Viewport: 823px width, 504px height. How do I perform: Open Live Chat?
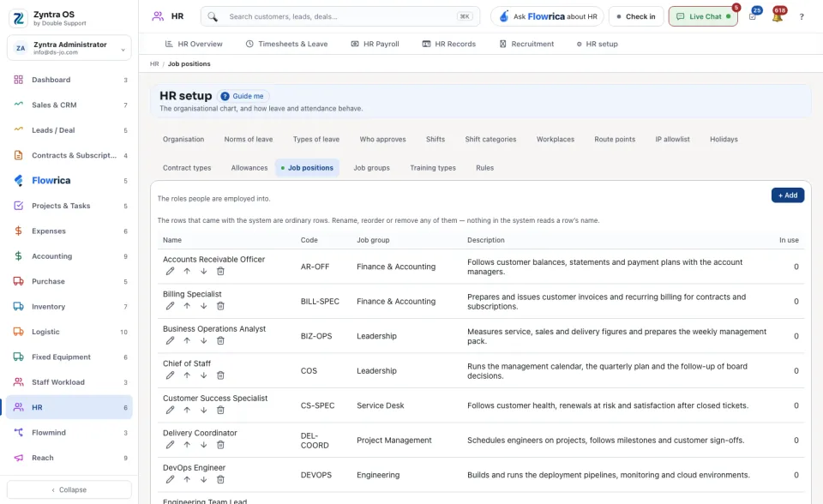coord(703,16)
